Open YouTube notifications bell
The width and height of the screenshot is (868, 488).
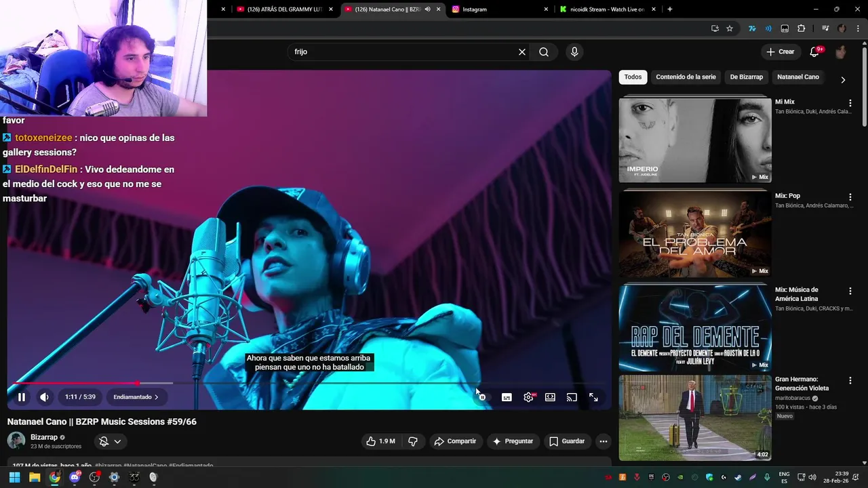click(815, 52)
